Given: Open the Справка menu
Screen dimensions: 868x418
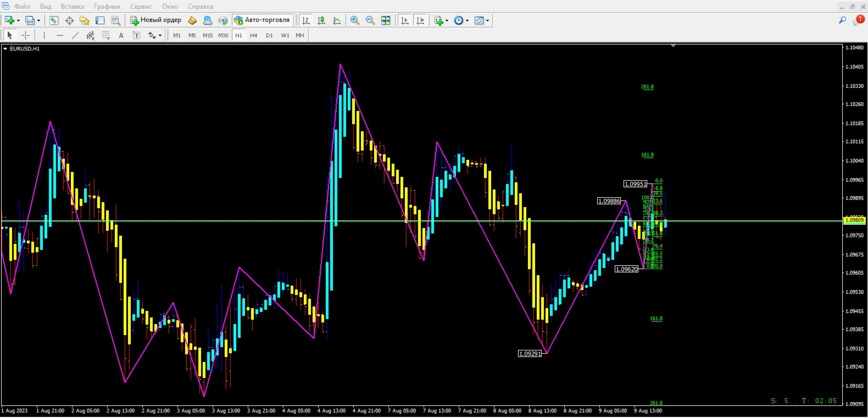Looking at the screenshot, I should [201, 7].
